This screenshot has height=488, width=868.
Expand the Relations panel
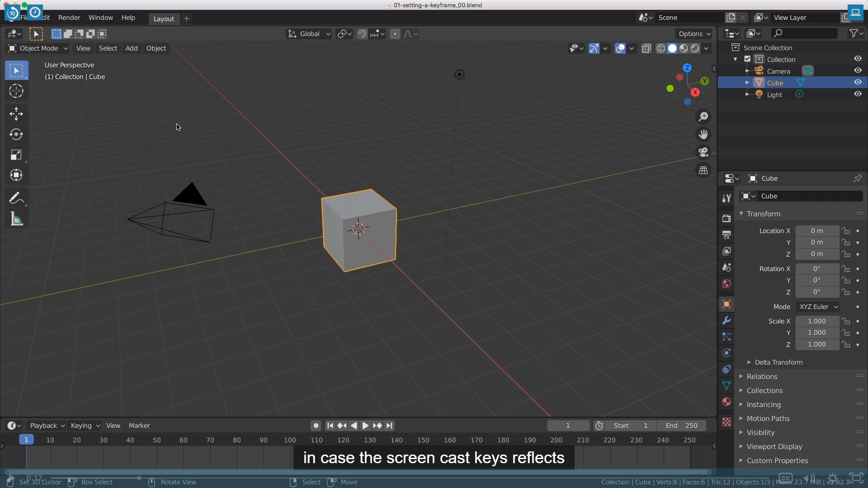pos(762,376)
